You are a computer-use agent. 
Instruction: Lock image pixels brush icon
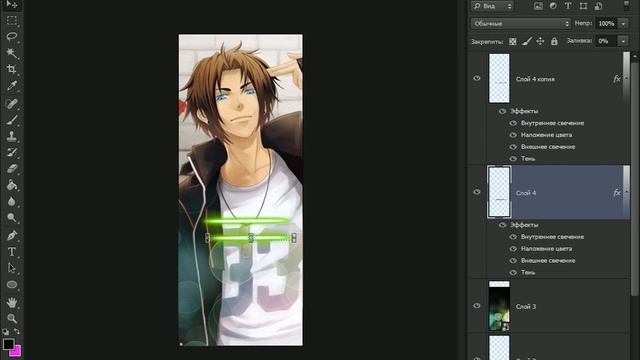pos(527,41)
